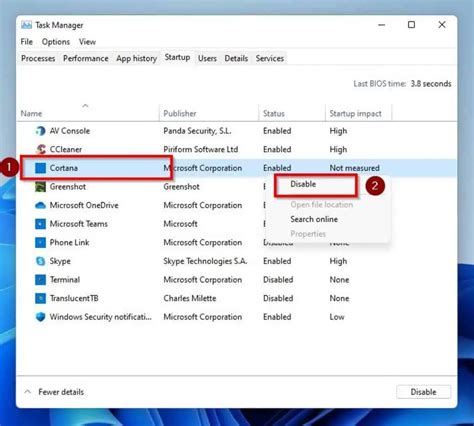Select the Microsoft Teams row name

coord(79,224)
